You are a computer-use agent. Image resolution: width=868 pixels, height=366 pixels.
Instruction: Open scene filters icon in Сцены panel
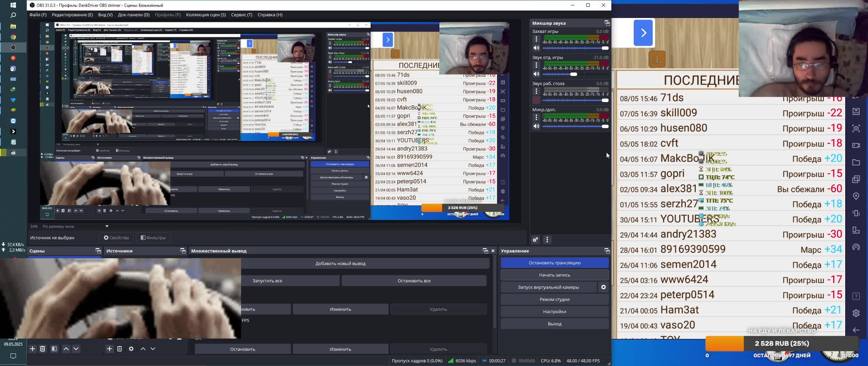[54, 348]
